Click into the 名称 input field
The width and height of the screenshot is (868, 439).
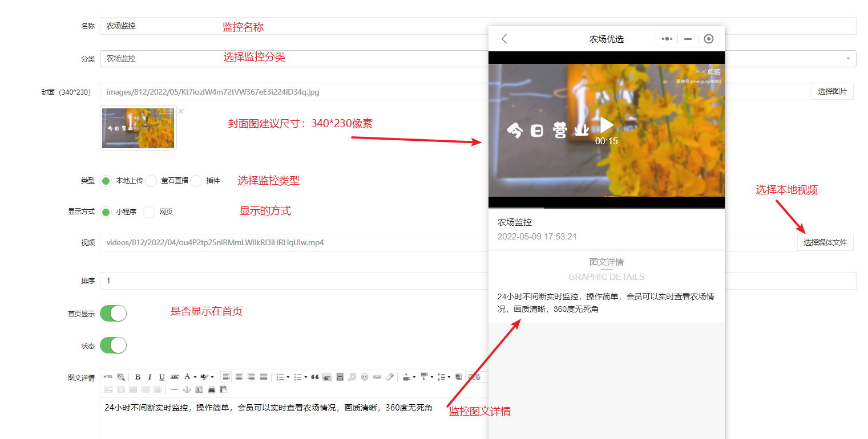coord(478,26)
